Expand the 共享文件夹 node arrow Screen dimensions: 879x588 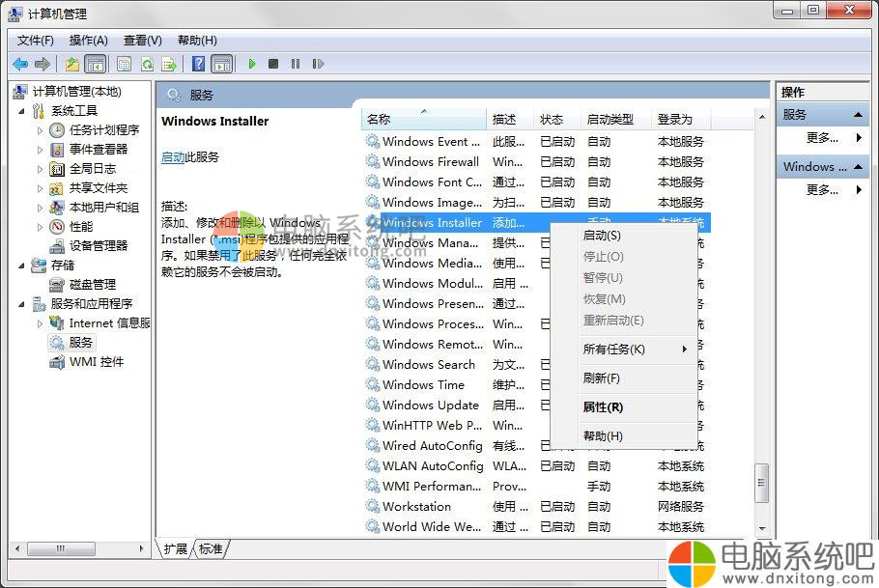40,188
